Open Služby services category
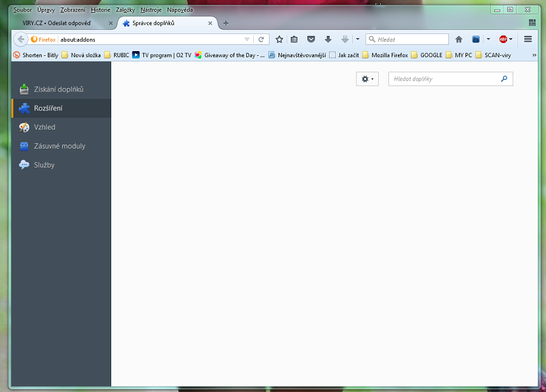This screenshot has height=392, width=546. tap(44, 165)
